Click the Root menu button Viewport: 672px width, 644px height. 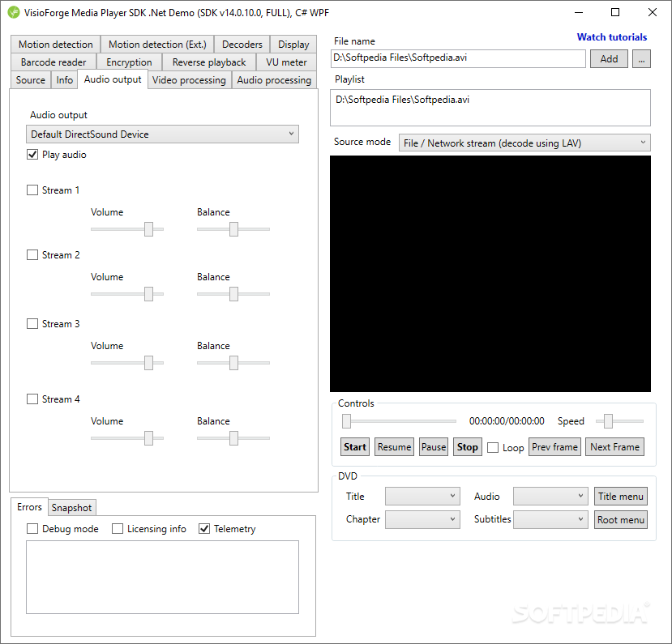(x=621, y=520)
